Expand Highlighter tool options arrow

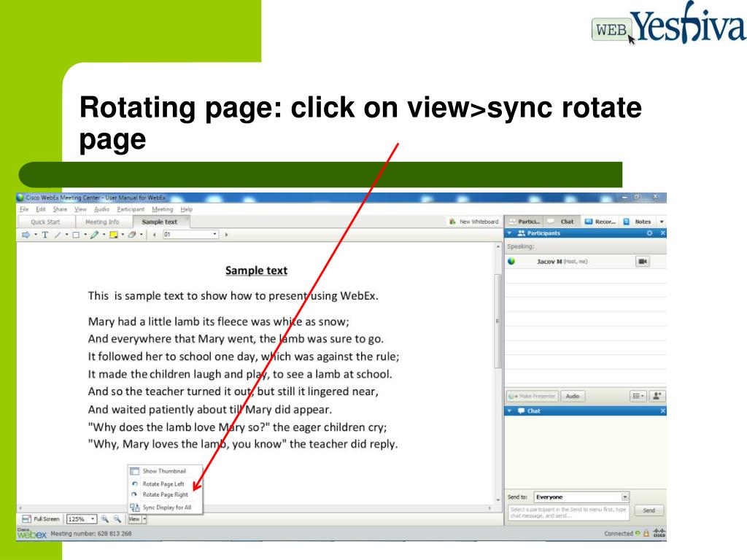(x=104, y=234)
